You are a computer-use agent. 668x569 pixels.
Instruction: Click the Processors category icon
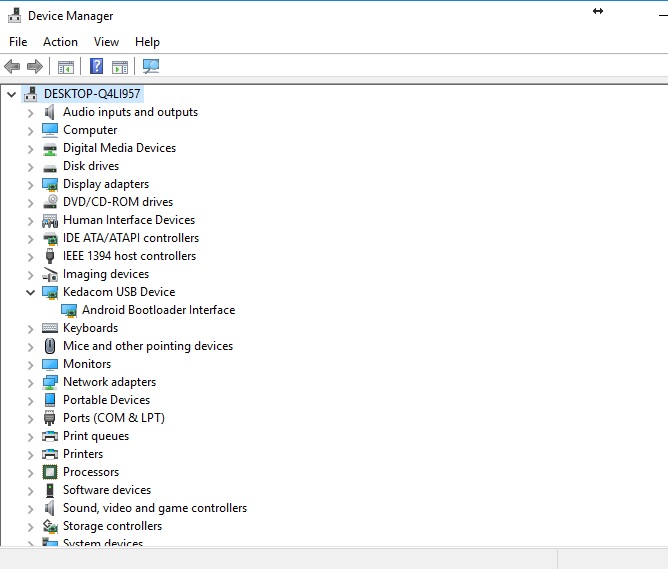point(50,472)
